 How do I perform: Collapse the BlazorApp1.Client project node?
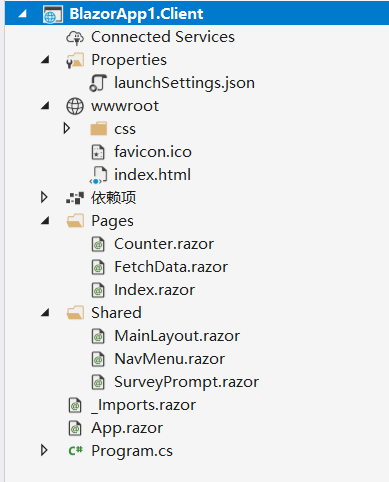[22, 14]
